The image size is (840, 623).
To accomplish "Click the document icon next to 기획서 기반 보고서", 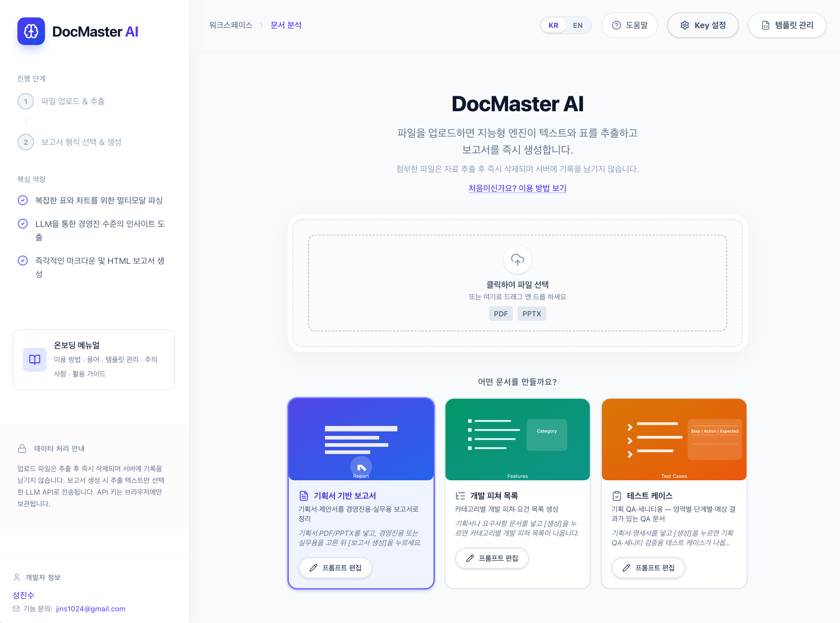I will click(x=304, y=496).
